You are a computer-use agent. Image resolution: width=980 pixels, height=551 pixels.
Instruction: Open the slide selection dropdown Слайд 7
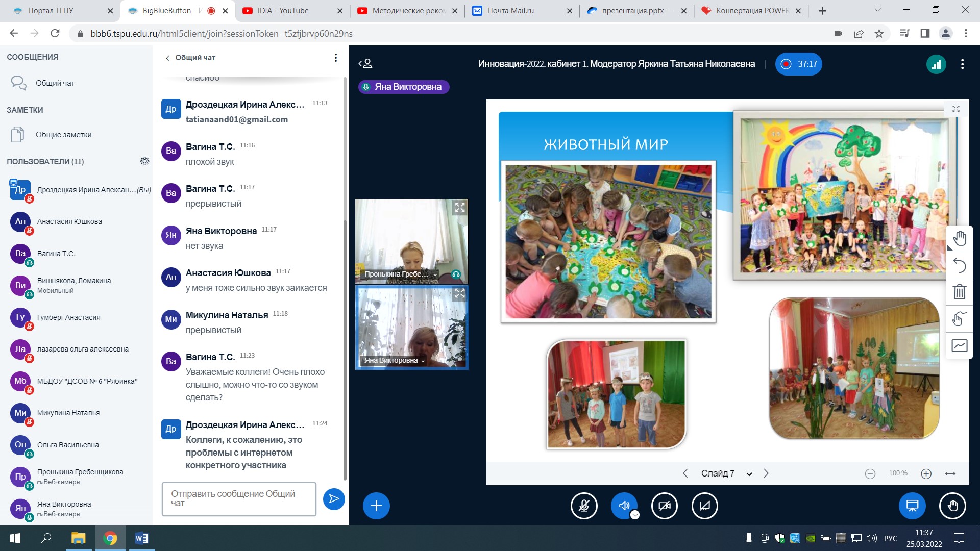coord(727,473)
